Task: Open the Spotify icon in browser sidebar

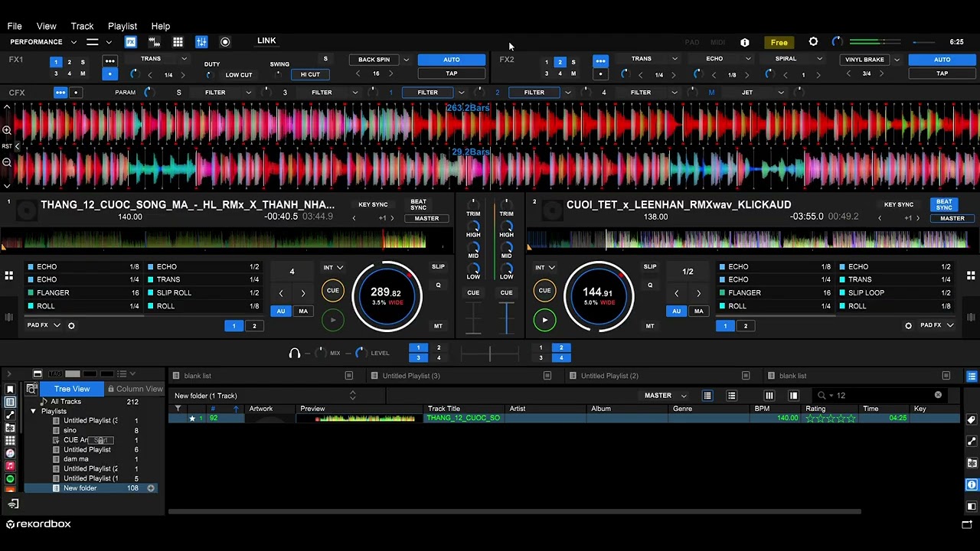Action: [x=10, y=479]
